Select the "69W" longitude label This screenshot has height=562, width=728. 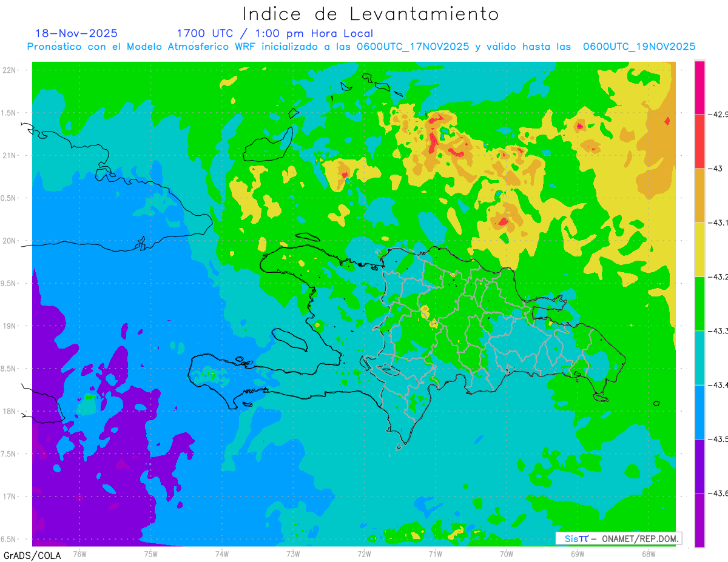click(x=578, y=554)
